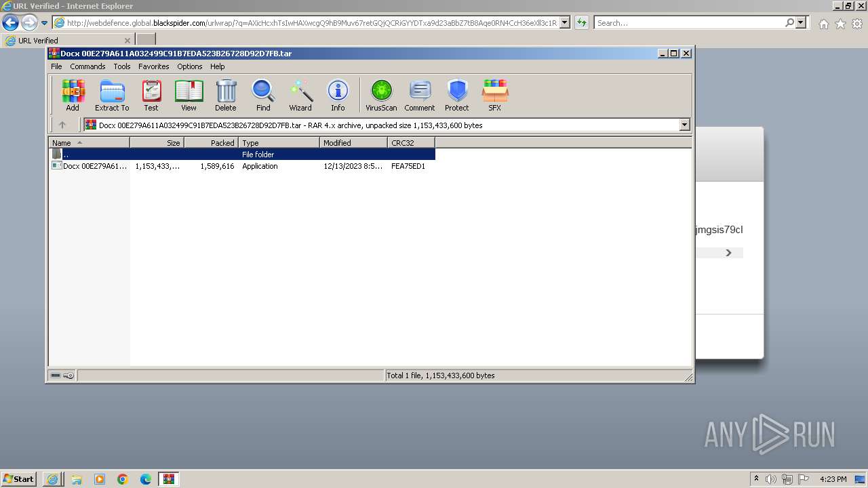
Task: Sort list by Packed column
Action: (211, 142)
